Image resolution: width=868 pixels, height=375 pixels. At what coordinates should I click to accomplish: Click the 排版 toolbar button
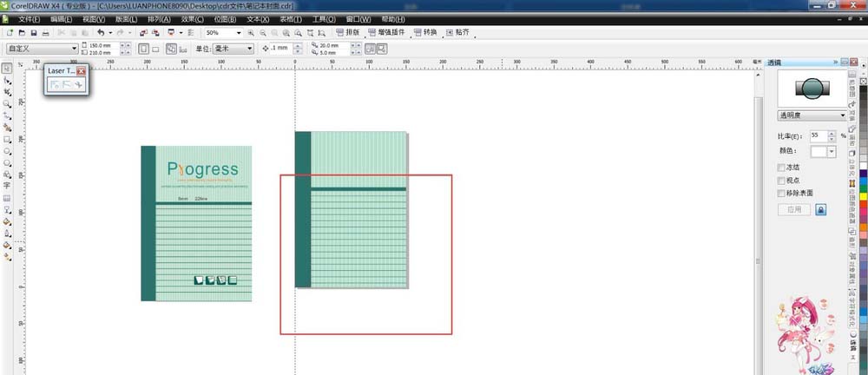[x=348, y=32]
